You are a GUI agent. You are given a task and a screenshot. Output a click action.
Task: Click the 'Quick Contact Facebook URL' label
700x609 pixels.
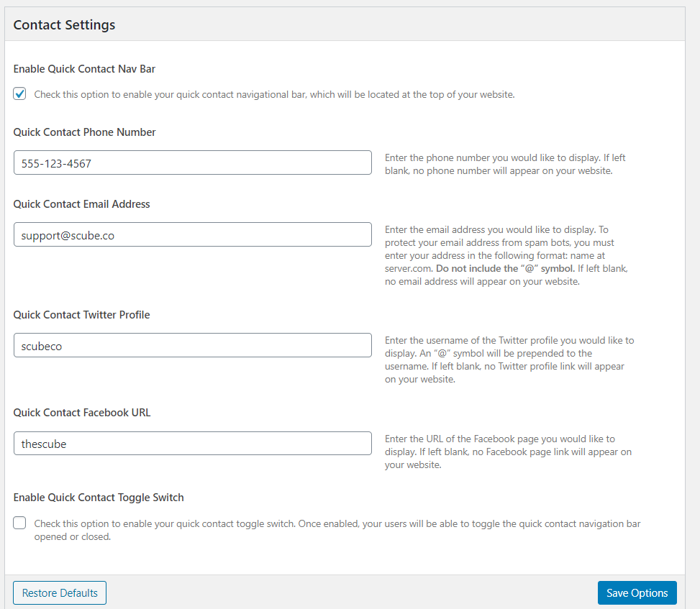(x=82, y=413)
